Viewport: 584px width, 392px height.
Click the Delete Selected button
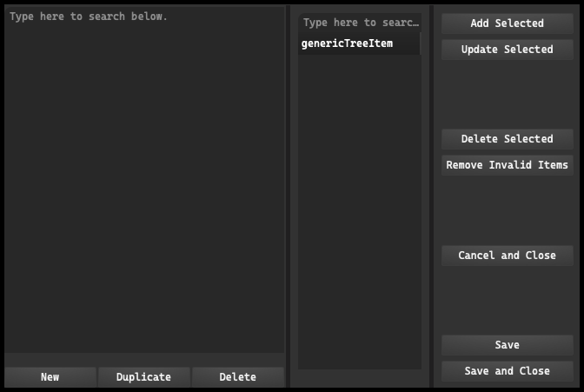(x=507, y=139)
